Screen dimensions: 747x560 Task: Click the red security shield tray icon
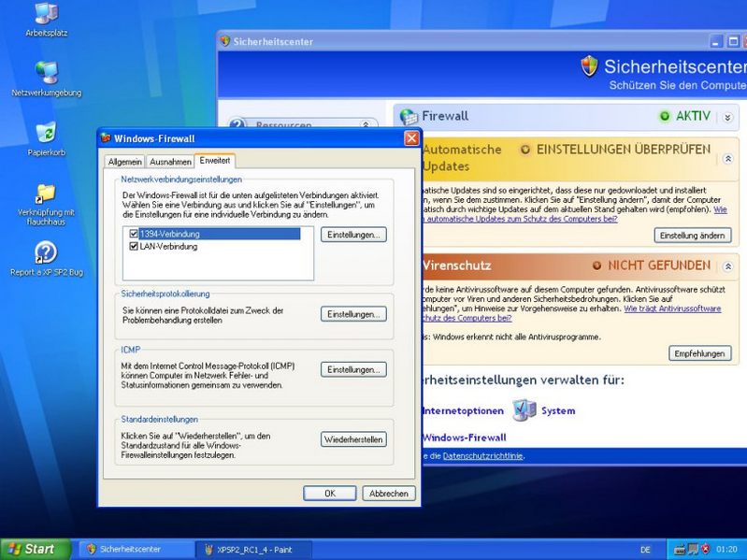pyautogui.click(x=705, y=550)
